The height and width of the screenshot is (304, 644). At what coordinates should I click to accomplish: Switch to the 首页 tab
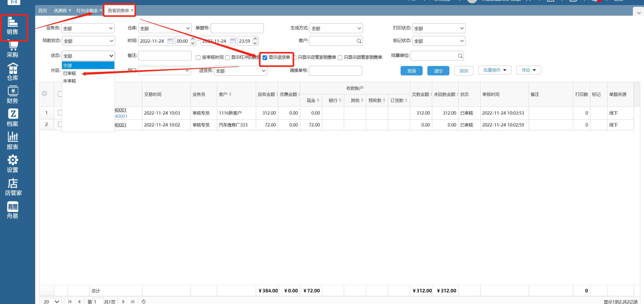43,10
